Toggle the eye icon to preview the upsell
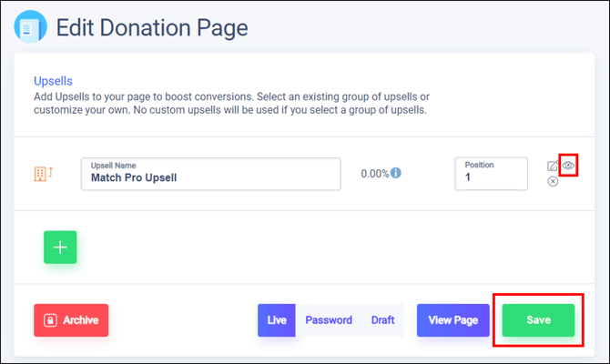Viewport: 610px width, 364px height. 568,165
